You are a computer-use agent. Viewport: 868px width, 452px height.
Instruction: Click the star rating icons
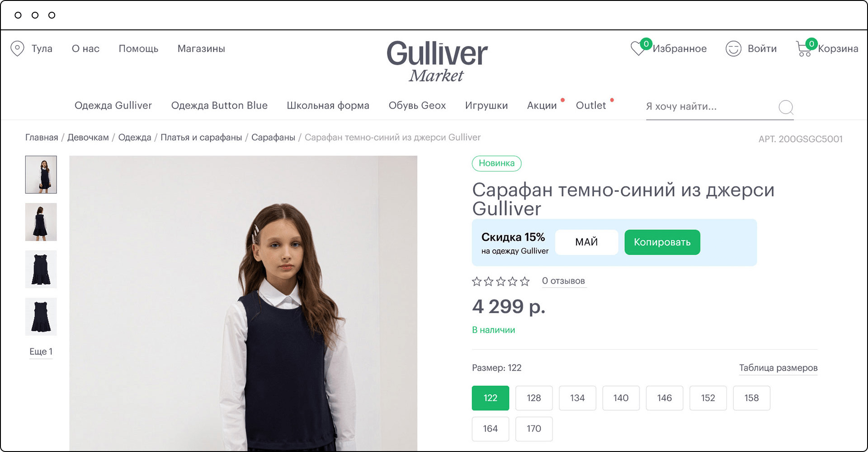coord(500,281)
